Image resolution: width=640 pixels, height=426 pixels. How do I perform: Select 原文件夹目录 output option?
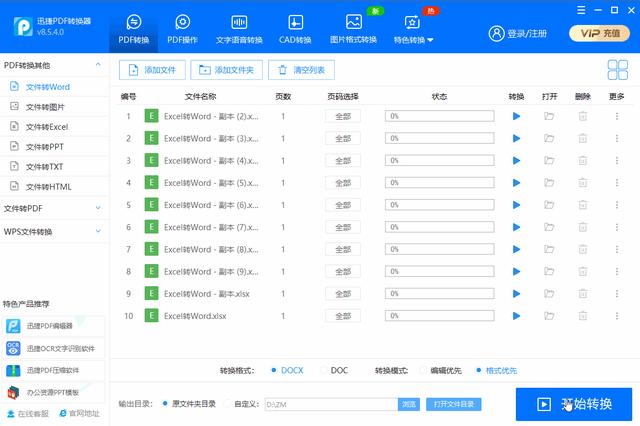[189, 404]
